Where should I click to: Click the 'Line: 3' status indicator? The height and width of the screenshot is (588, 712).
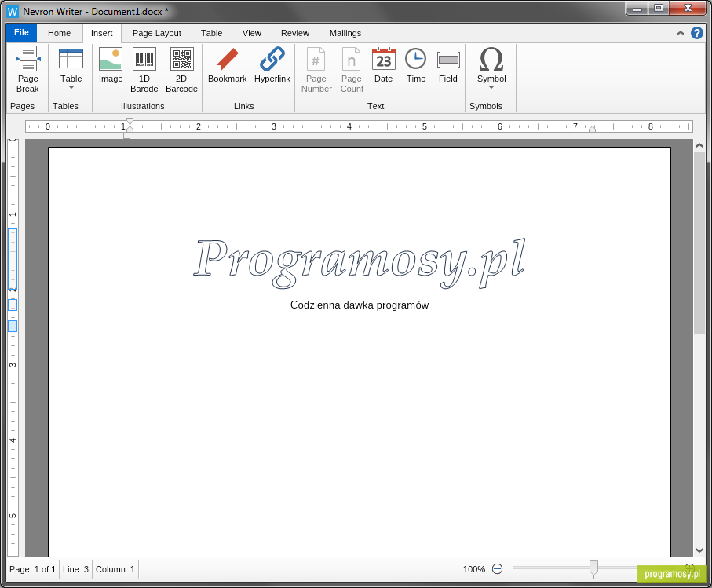[x=76, y=569]
